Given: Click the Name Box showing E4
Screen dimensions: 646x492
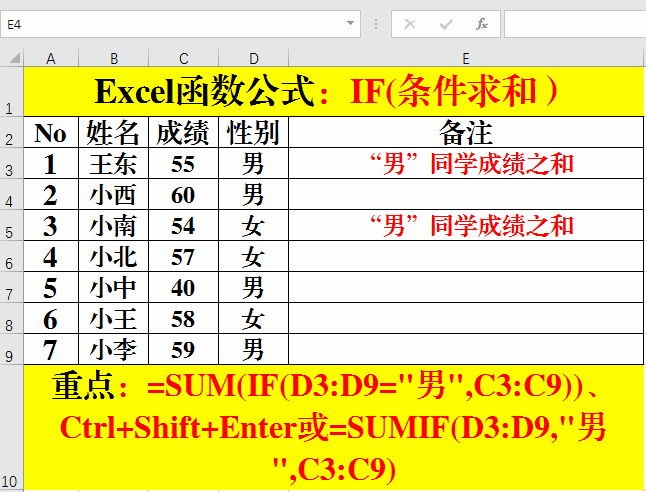Looking at the screenshot, I should click(x=180, y=24).
